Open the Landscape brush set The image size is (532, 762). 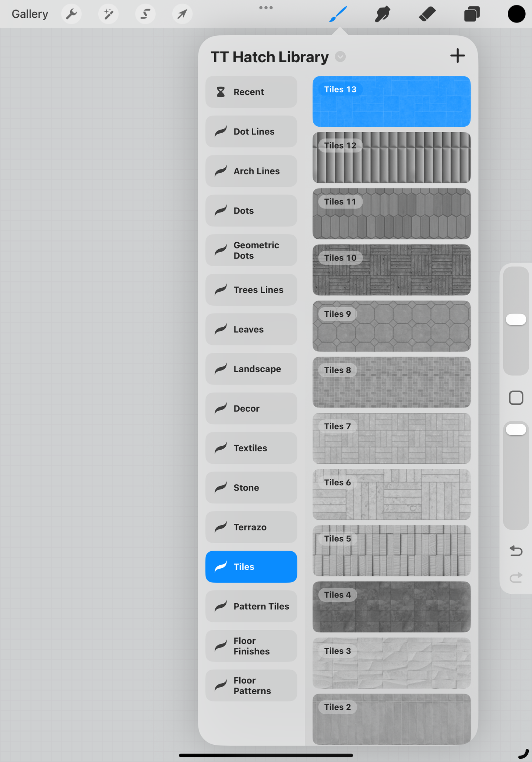[251, 369]
